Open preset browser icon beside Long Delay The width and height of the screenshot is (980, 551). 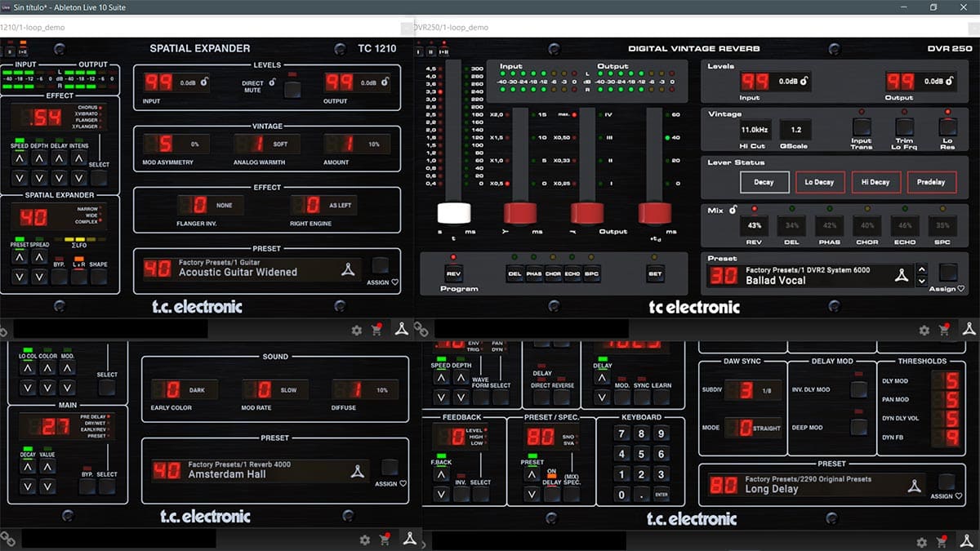(914, 485)
